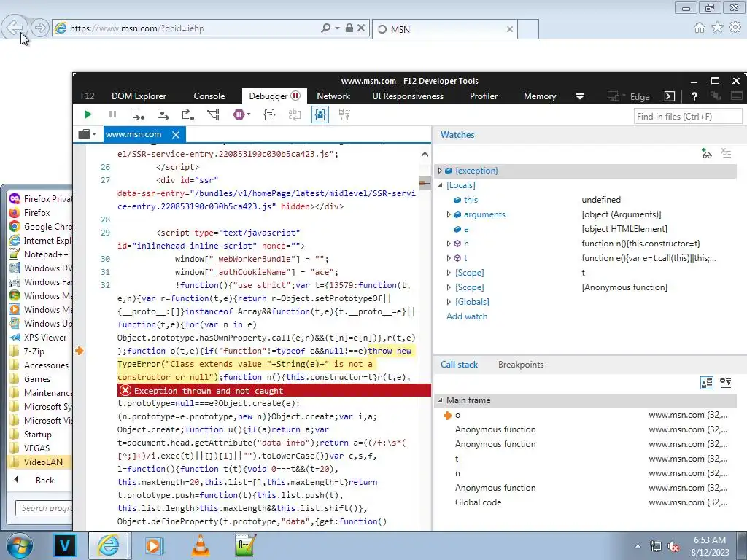Viewport: 747px width, 560px height.
Task: Open the UI Responsiveness tab
Action: 408,96
